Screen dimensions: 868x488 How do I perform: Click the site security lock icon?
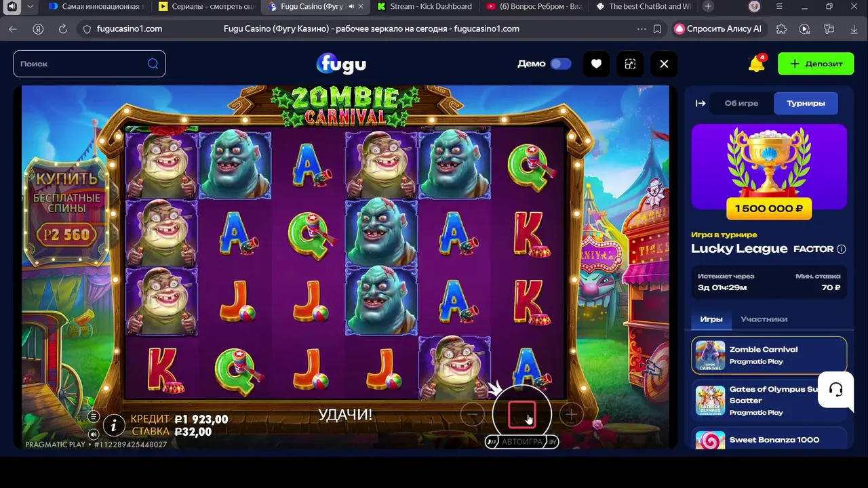coord(87,29)
